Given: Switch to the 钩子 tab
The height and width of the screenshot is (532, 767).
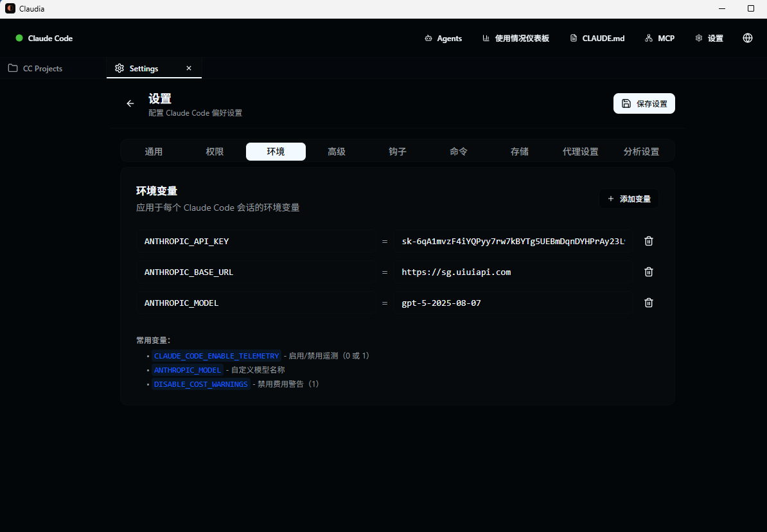Looking at the screenshot, I should 398,151.
